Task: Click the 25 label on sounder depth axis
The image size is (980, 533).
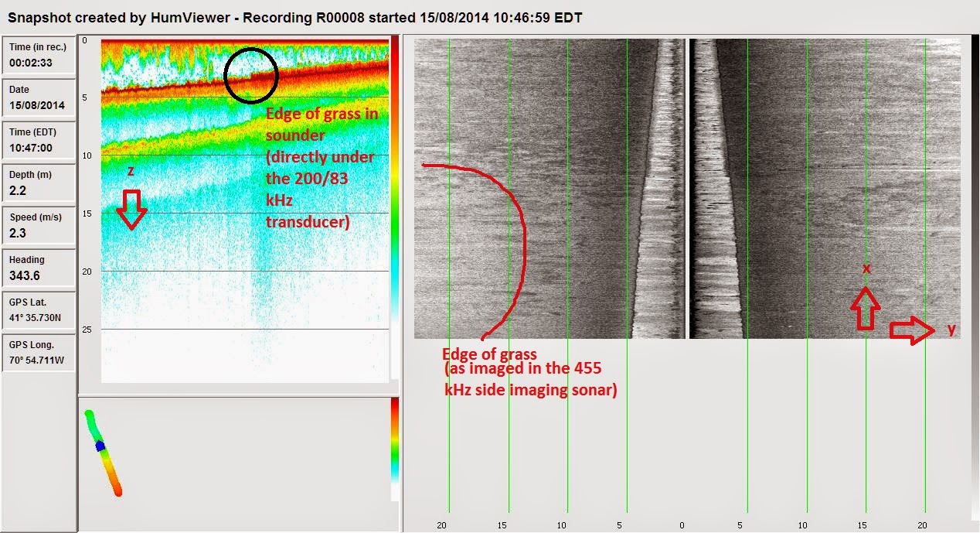Action: tap(87, 330)
